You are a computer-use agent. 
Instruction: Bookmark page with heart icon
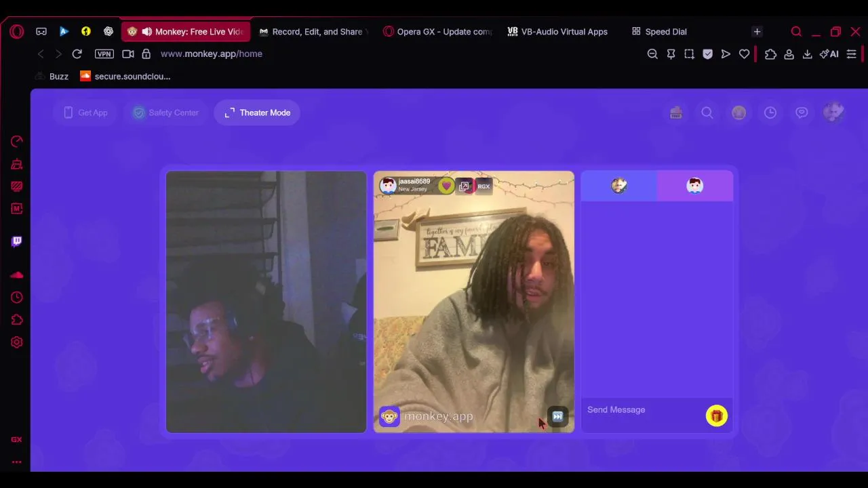tap(744, 54)
